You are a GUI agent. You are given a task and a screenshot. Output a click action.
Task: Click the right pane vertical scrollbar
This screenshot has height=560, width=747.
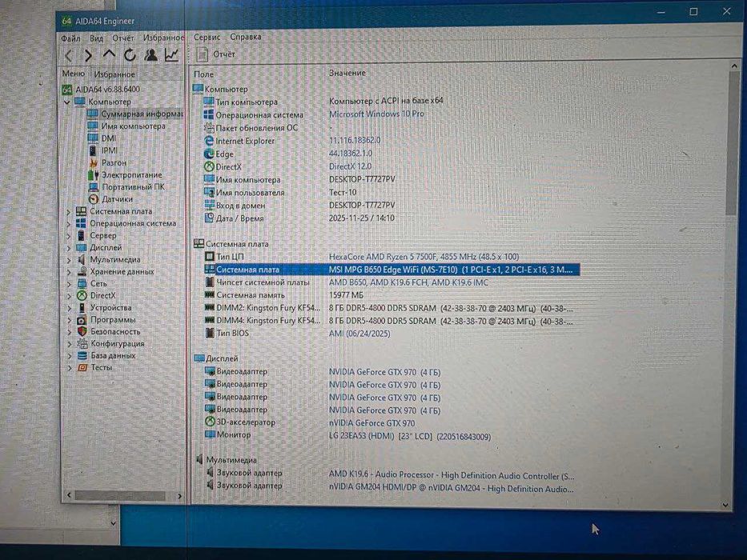(x=733, y=143)
